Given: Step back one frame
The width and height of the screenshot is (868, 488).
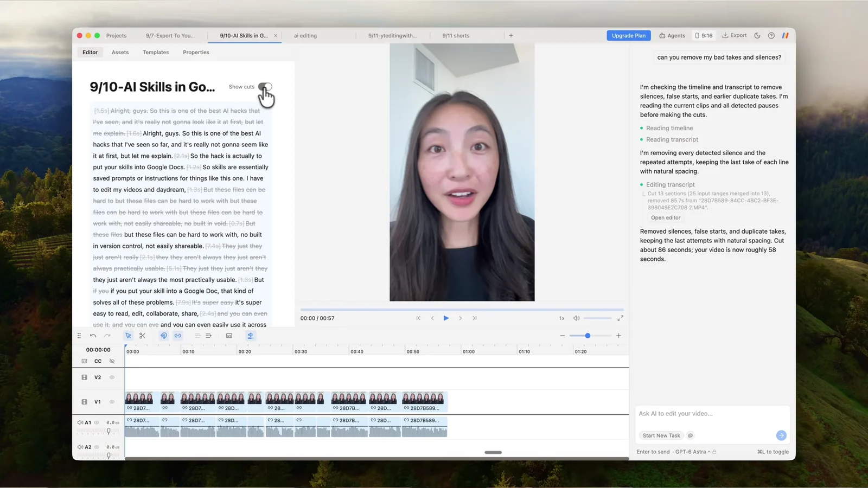Looking at the screenshot, I should [432, 318].
